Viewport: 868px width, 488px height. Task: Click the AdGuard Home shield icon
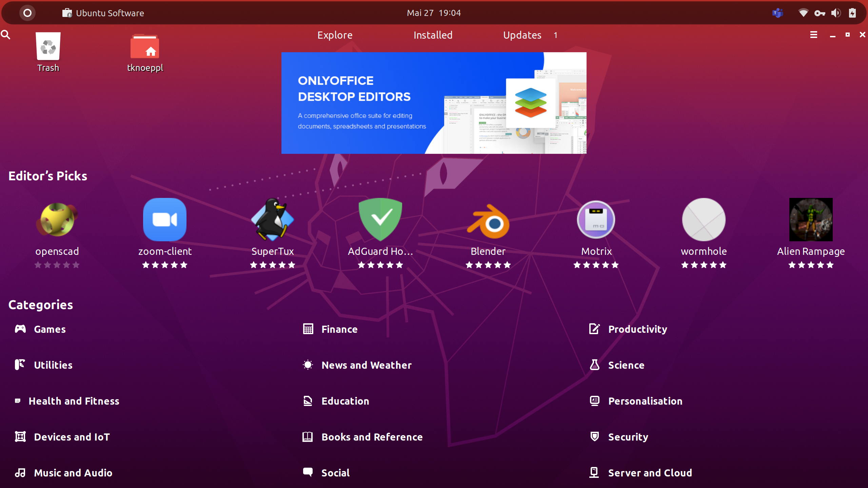[380, 220]
